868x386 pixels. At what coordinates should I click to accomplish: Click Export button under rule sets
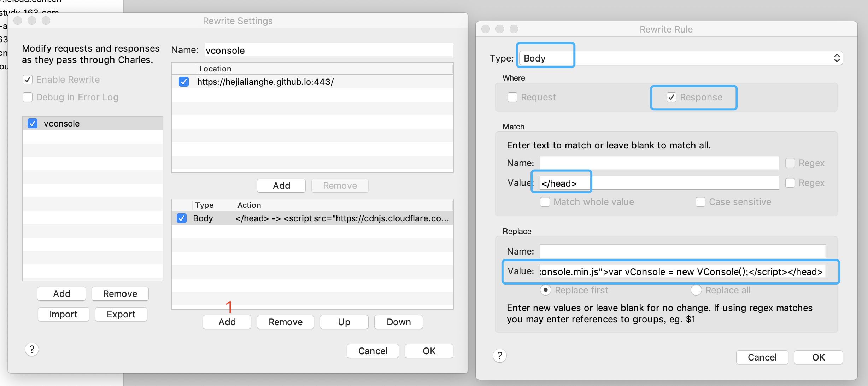click(x=121, y=314)
